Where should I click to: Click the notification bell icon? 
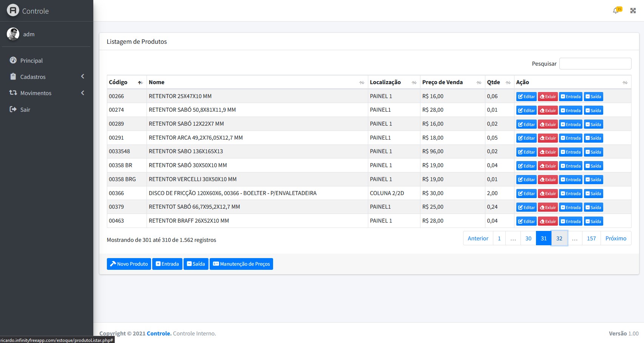click(616, 11)
